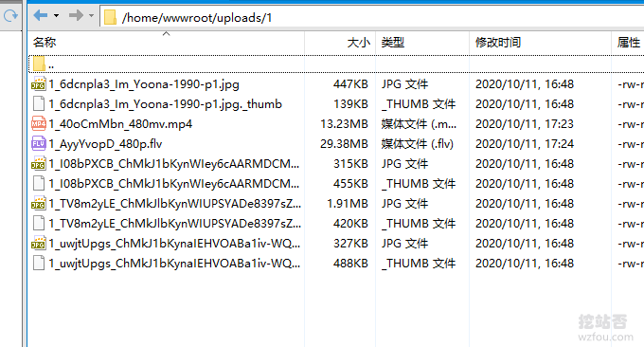Go back with the left arrow

pyautogui.click(x=40, y=15)
